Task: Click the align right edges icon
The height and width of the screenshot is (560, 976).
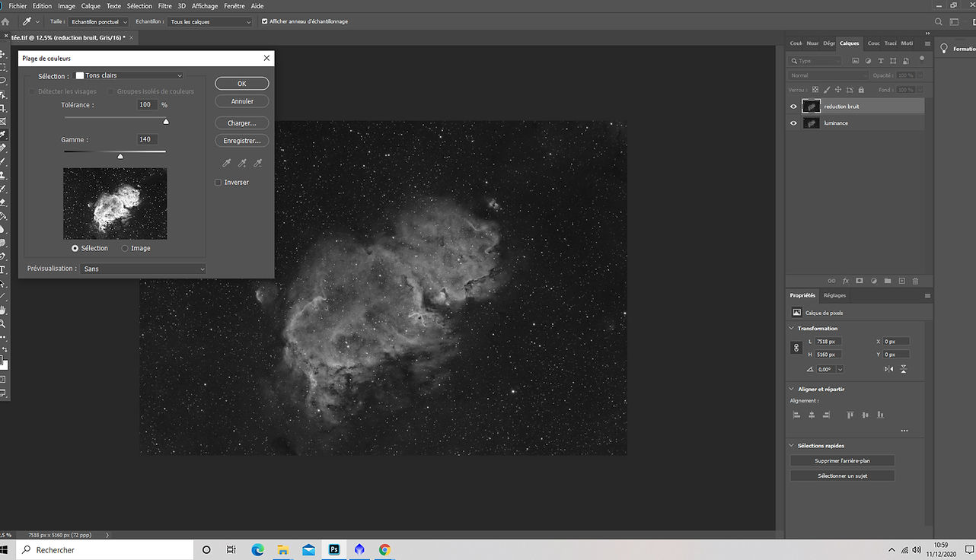Action: click(x=827, y=415)
